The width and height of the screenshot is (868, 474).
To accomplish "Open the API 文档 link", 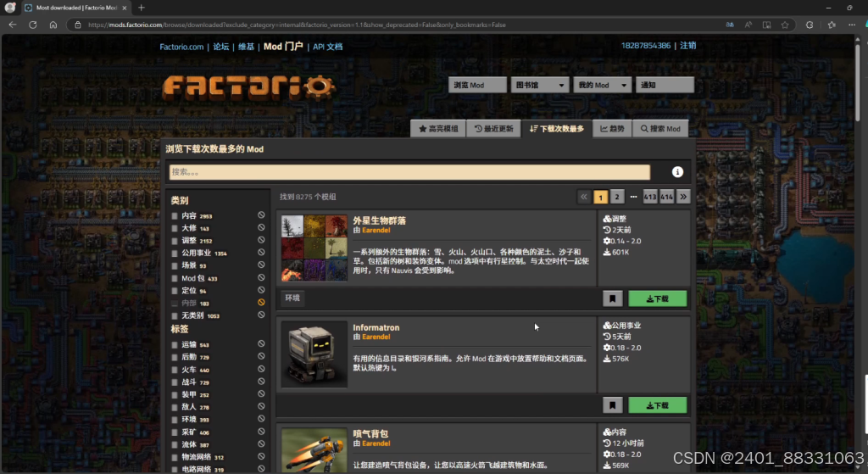I will [x=328, y=47].
